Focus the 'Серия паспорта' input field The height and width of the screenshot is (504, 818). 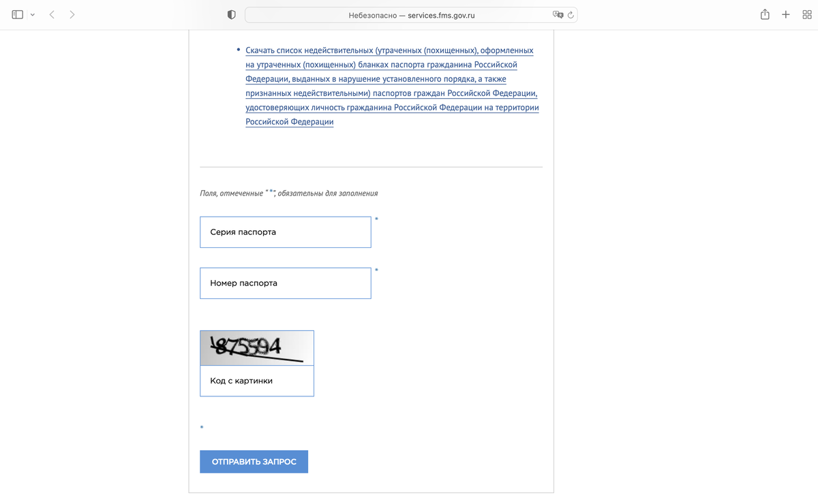pyautogui.click(x=286, y=232)
